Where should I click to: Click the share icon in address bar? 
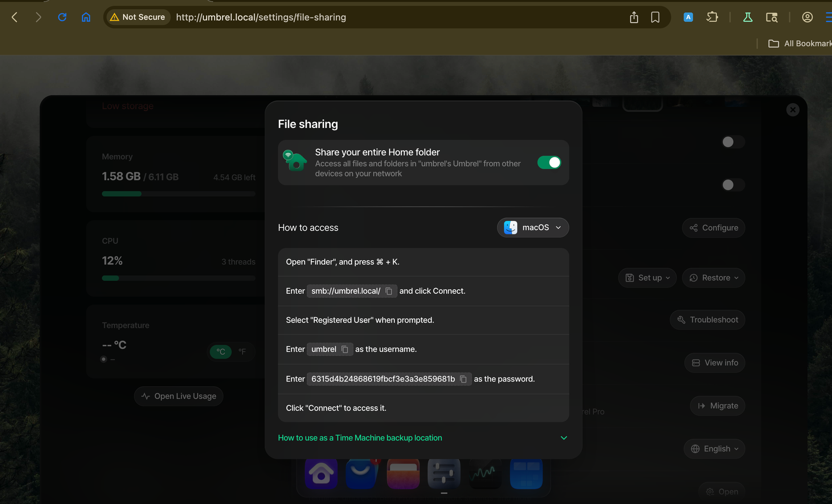(x=634, y=17)
